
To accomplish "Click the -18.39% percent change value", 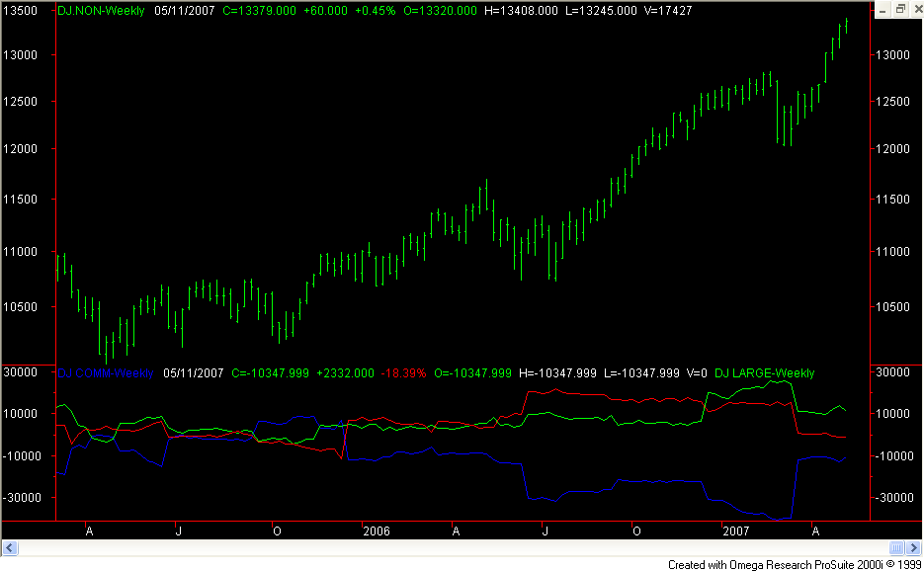I will coord(403,373).
